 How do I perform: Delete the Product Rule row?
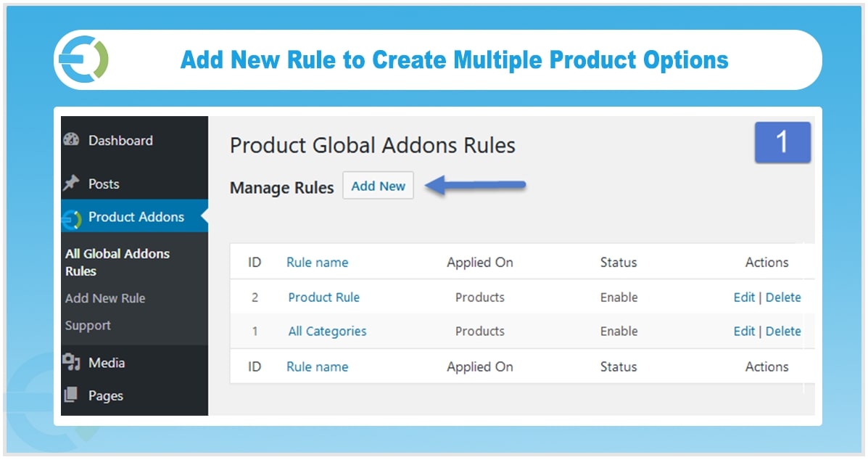click(x=783, y=297)
